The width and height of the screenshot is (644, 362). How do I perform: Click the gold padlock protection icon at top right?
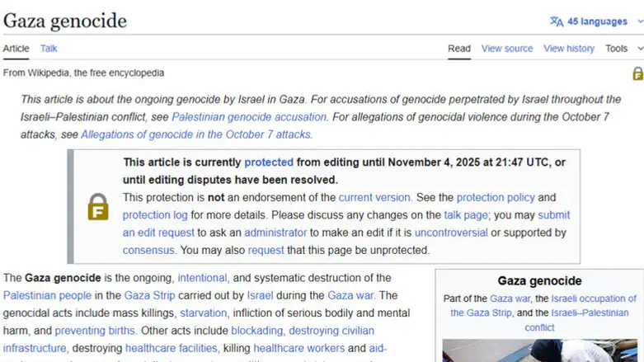[637, 73]
